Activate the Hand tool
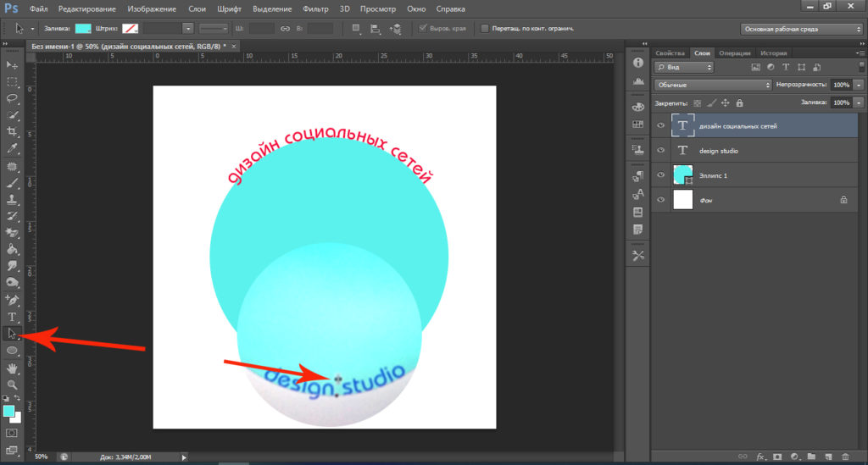This screenshot has width=868, height=465. [x=13, y=368]
